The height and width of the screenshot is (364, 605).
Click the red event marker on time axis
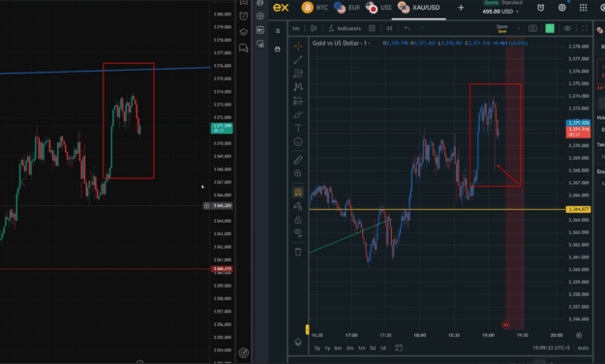[x=505, y=325]
